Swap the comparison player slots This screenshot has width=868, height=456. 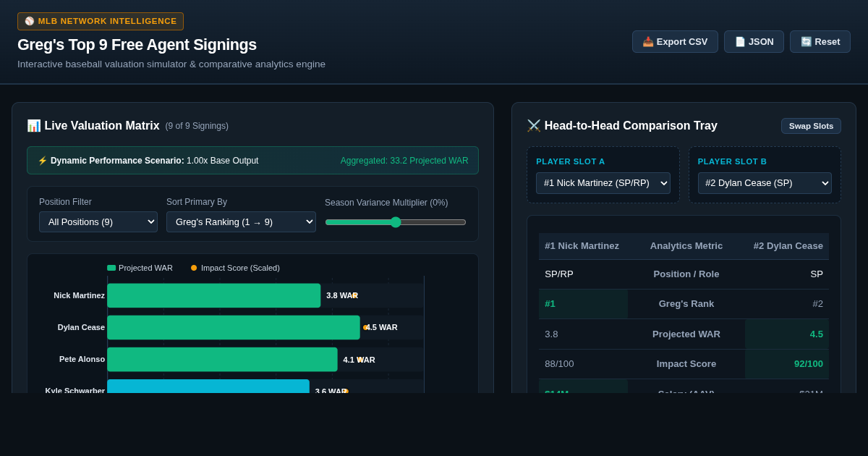click(x=811, y=126)
